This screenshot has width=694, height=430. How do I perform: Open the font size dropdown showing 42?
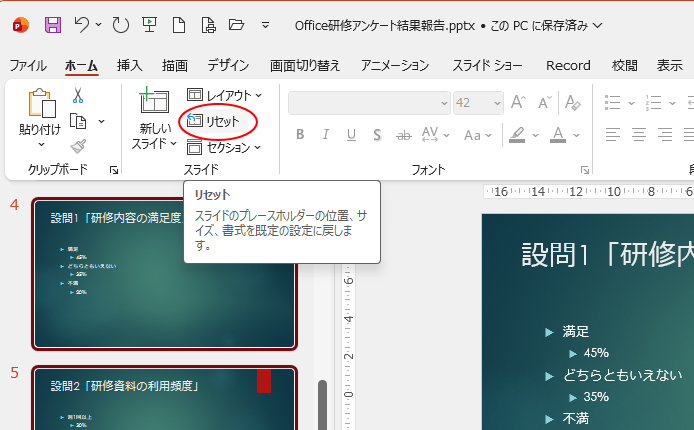coord(497,103)
